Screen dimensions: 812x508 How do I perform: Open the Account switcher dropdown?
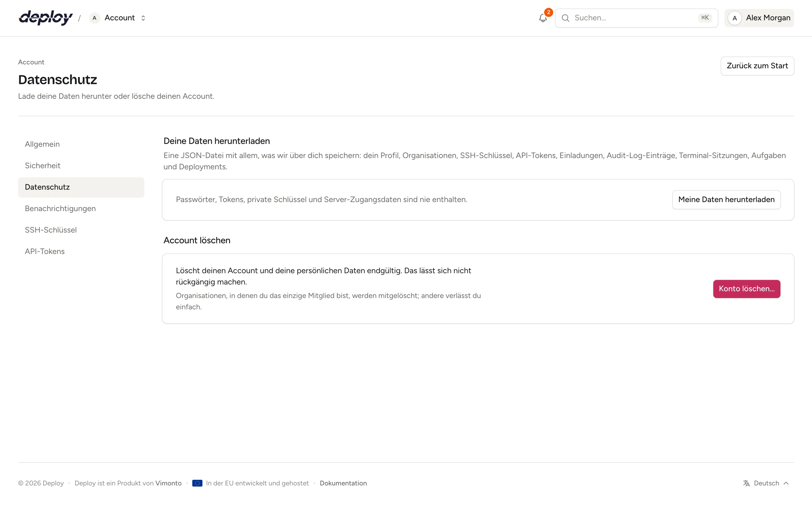coord(118,18)
